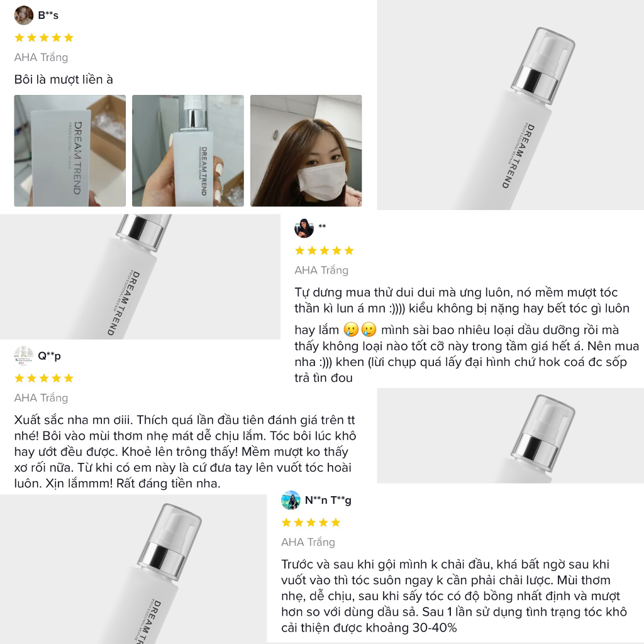This screenshot has width=644, height=644.
Task: Open the Dream Trend box photo thumbnail
Action: click(x=70, y=151)
